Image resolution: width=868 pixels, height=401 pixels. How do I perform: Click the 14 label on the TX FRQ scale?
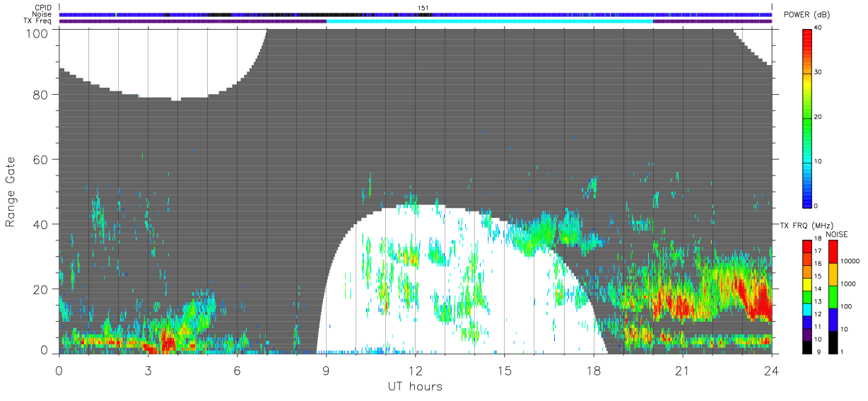click(818, 289)
